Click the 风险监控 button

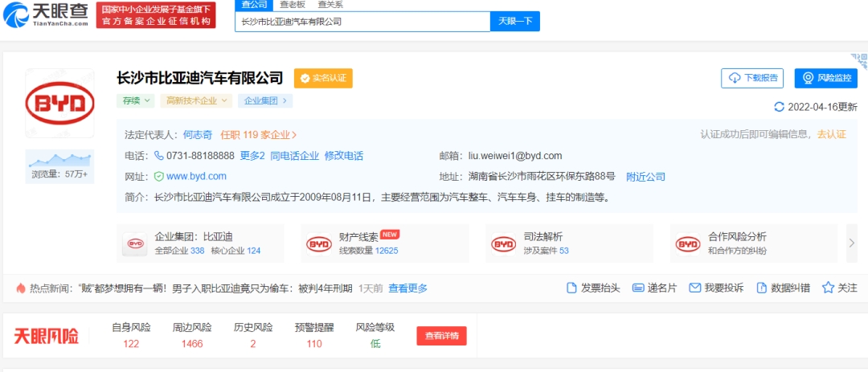826,78
